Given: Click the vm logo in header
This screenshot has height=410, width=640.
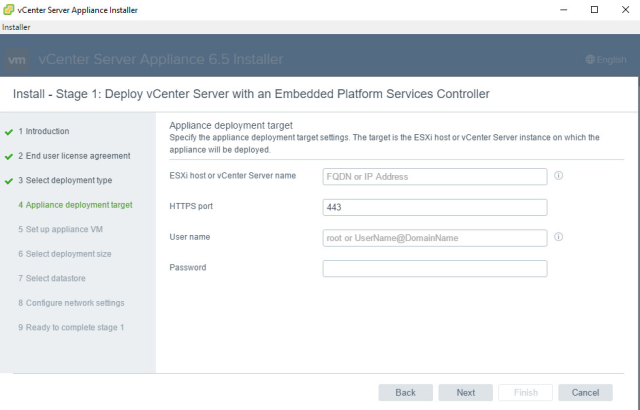Looking at the screenshot, I should pyautogui.click(x=17, y=60).
